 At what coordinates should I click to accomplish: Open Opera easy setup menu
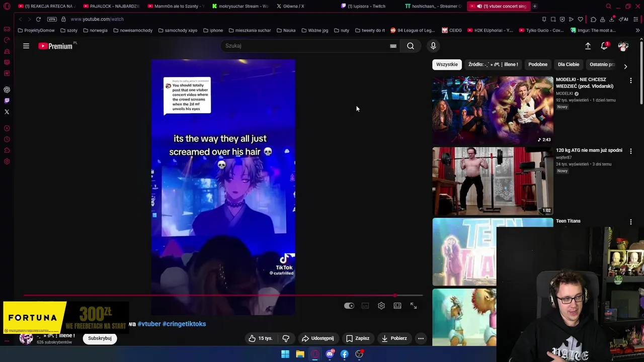point(636,19)
